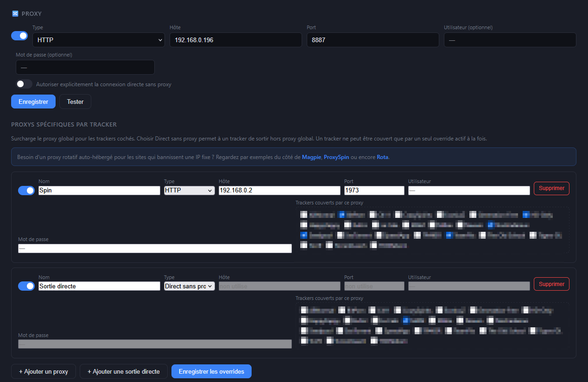Focus the Spin row Utilisateur field
Screen dimensions: 588x382
[469, 191]
